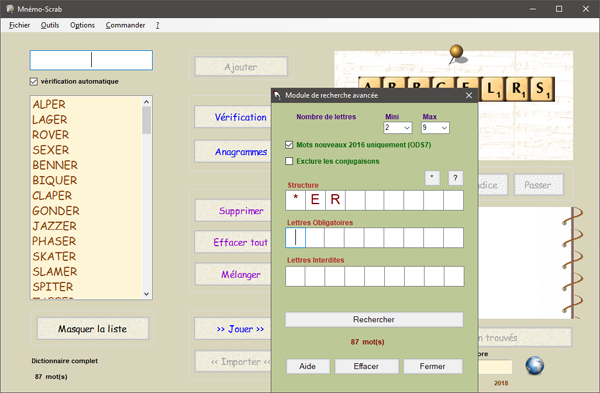The image size is (600, 393).
Task: Click the Effacer tout button
Action: [x=233, y=242]
